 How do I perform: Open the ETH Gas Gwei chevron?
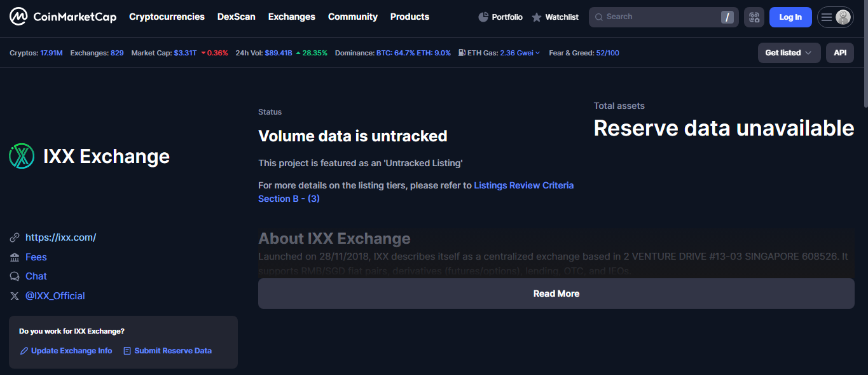tap(537, 53)
